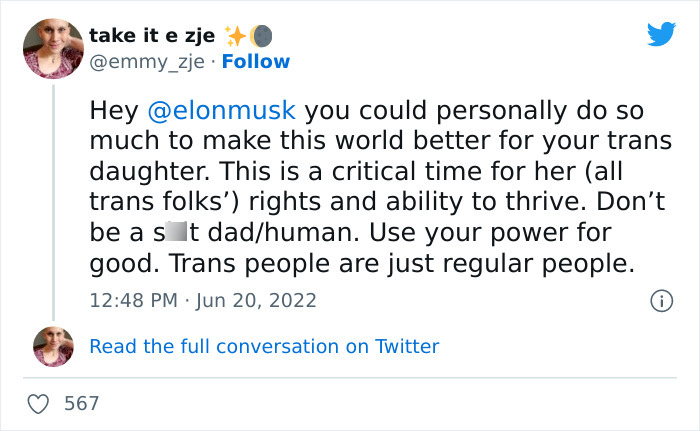700x431 pixels.
Task: Read the full conversation on Twitter
Action: (264, 347)
